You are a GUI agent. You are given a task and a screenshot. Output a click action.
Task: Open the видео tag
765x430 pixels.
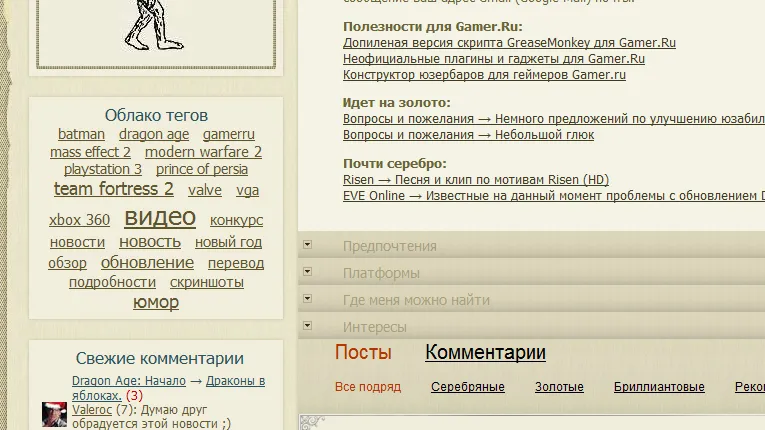click(160, 217)
